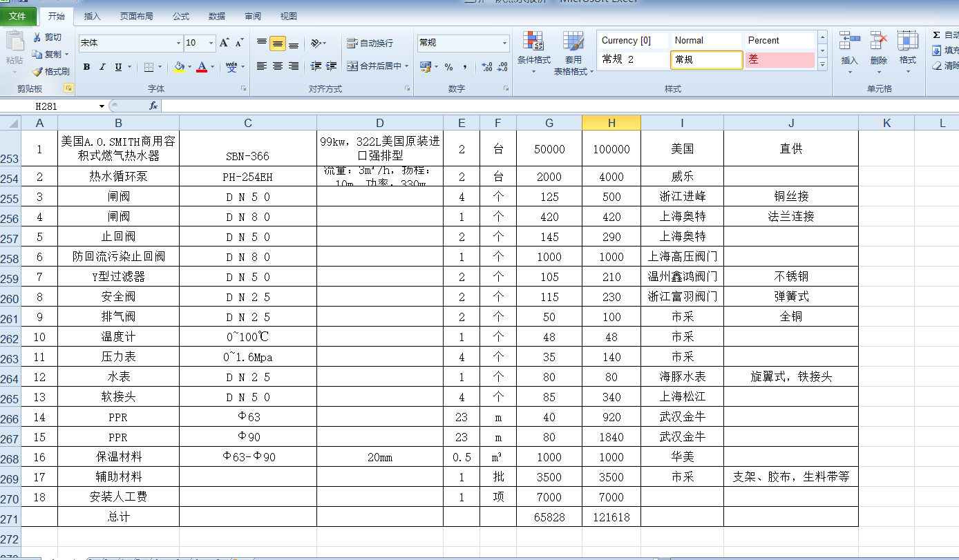Screen dimensions: 959x560
Task: Decrease indent
Action: [x=316, y=66]
